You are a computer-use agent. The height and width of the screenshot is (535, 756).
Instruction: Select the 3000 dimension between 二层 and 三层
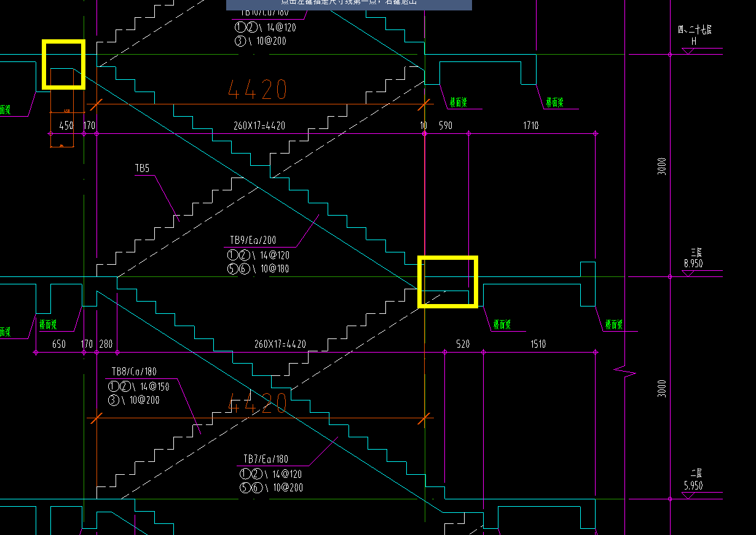click(661, 388)
